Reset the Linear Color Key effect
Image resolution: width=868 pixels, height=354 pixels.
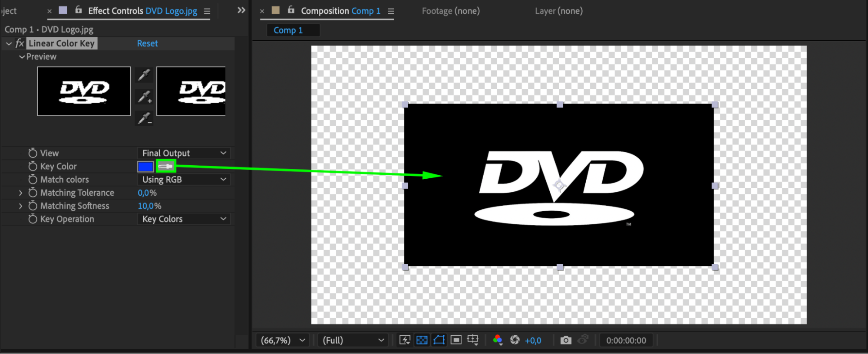pyautogui.click(x=147, y=43)
